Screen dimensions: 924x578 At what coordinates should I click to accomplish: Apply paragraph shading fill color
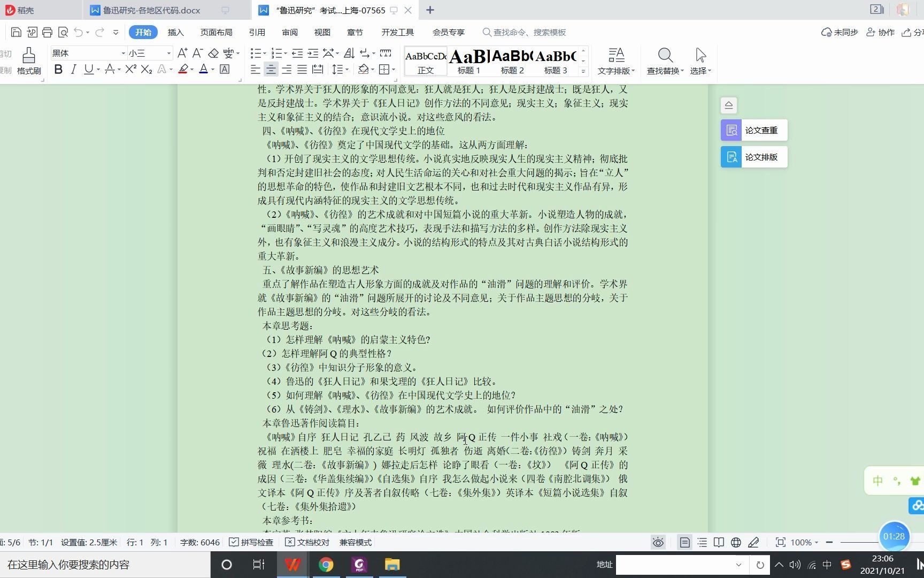(364, 69)
